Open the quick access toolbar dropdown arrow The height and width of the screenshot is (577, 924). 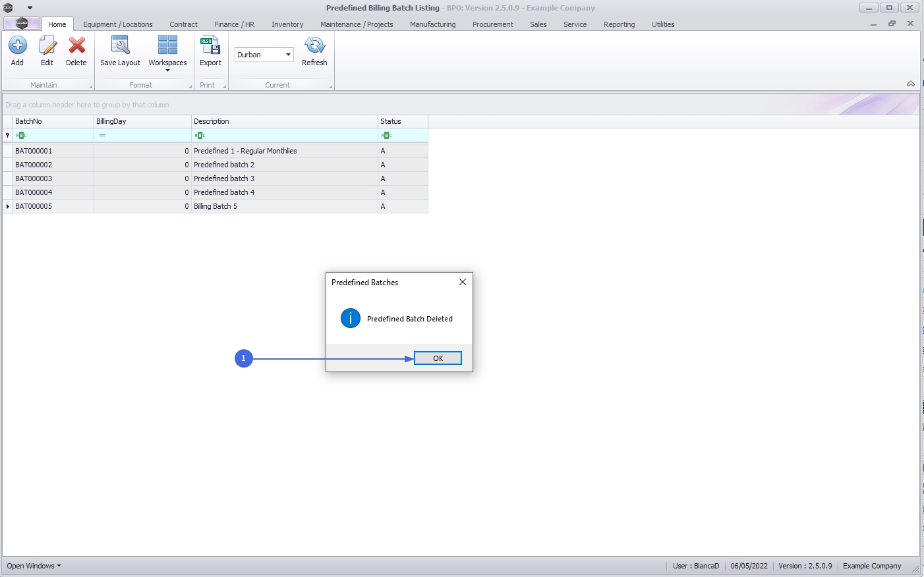click(x=30, y=8)
